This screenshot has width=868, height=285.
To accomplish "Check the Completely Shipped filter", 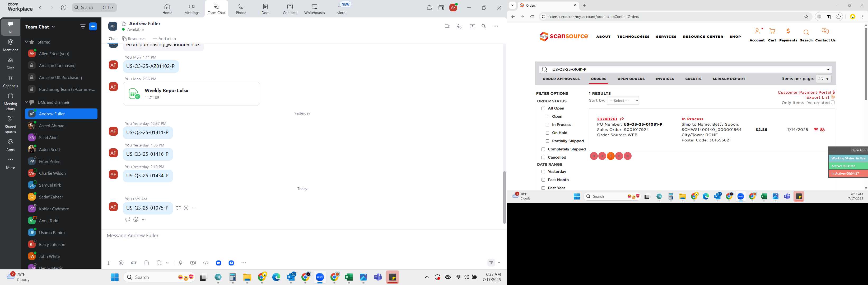I will pos(543,149).
